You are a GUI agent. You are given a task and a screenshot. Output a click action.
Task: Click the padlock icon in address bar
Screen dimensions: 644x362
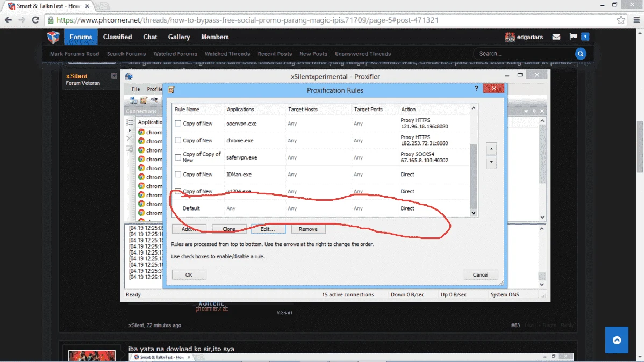(x=51, y=20)
